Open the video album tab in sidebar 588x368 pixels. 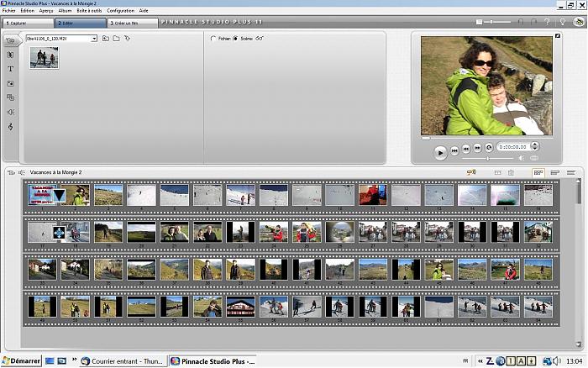pyautogui.click(x=10, y=40)
